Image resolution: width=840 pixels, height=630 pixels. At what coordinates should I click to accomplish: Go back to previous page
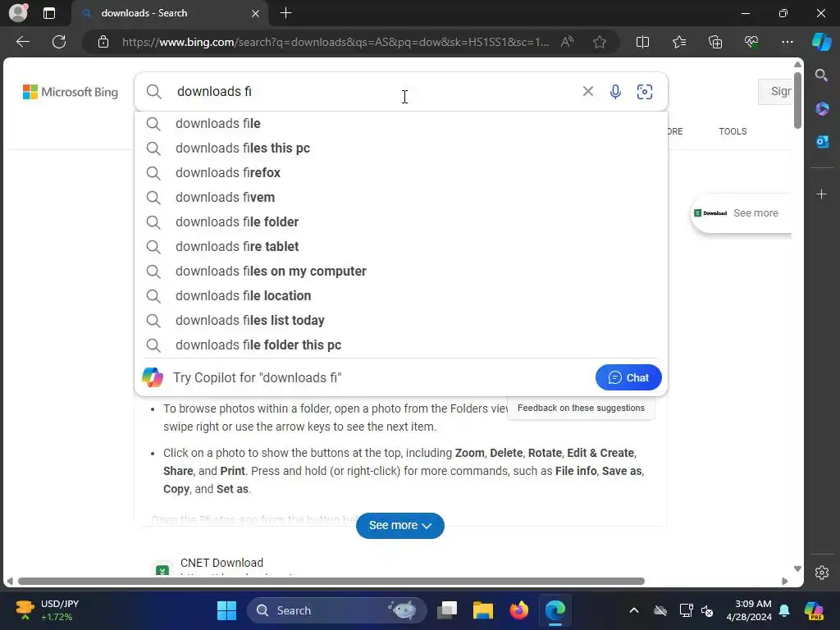coord(22,42)
